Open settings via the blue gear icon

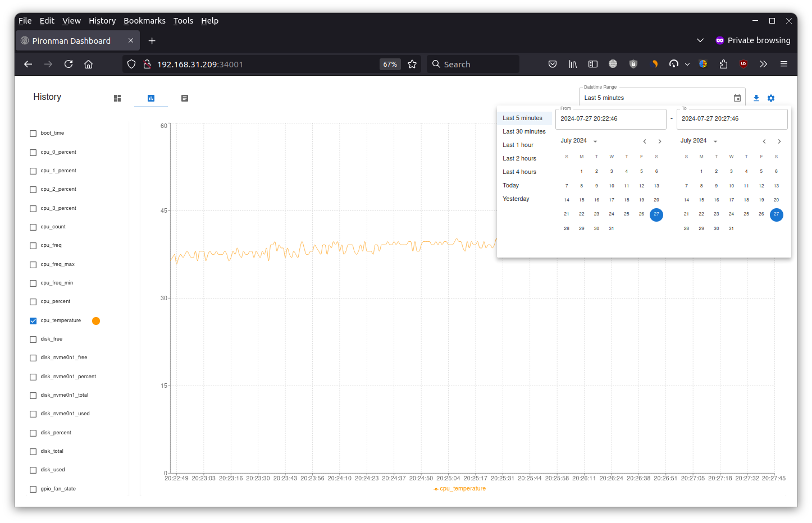771,98
